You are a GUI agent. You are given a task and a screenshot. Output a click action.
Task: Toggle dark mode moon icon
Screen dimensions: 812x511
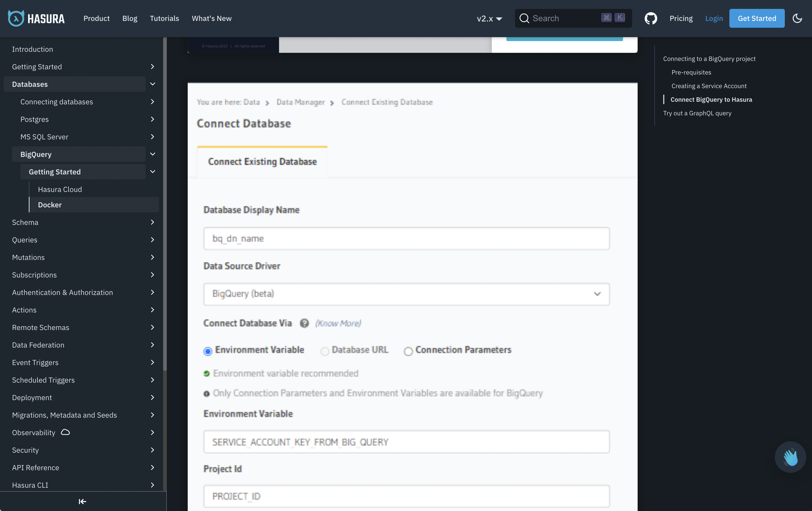click(x=797, y=18)
